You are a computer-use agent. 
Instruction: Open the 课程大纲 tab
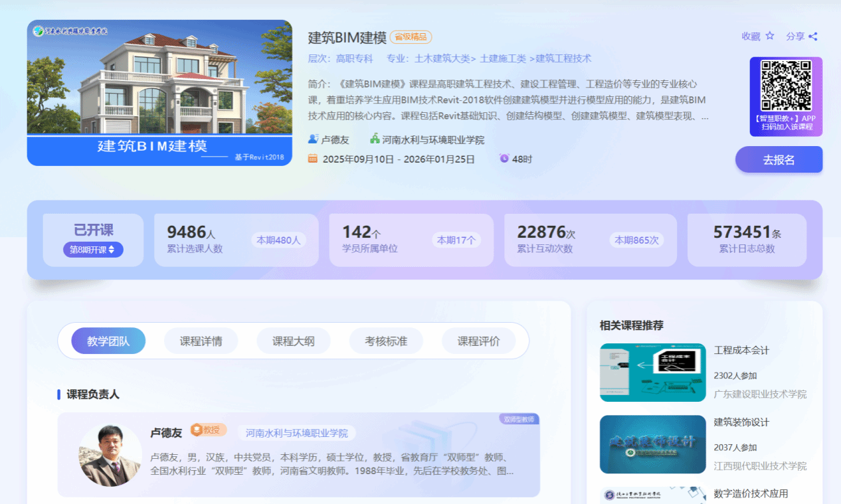click(x=294, y=341)
